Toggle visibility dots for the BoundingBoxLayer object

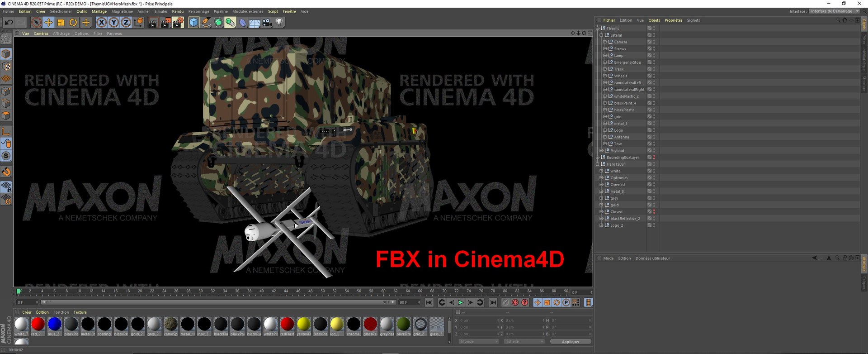[654, 157]
